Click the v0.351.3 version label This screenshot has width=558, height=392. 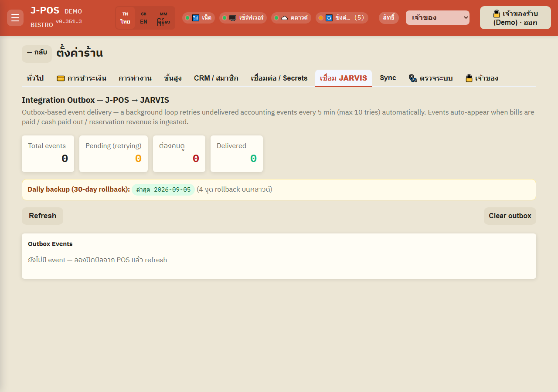pos(68,21)
